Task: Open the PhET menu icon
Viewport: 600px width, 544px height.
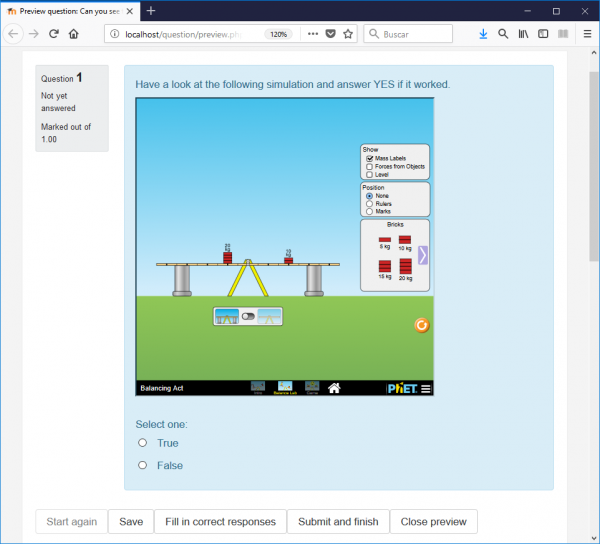Action: pos(426,389)
